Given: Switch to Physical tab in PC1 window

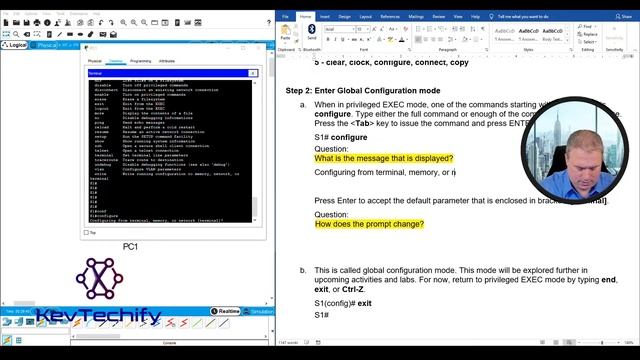Looking at the screenshot, I should (95, 61).
